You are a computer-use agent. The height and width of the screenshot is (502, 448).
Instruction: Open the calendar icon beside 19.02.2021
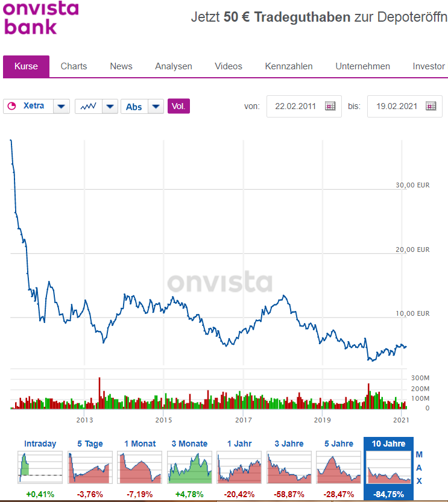(431, 105)
